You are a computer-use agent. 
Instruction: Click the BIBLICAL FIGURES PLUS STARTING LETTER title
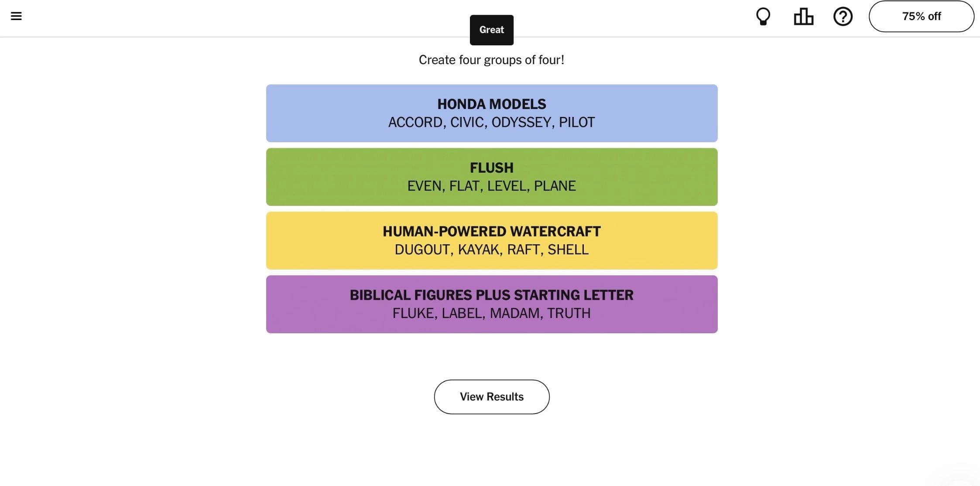pos(491,295)
